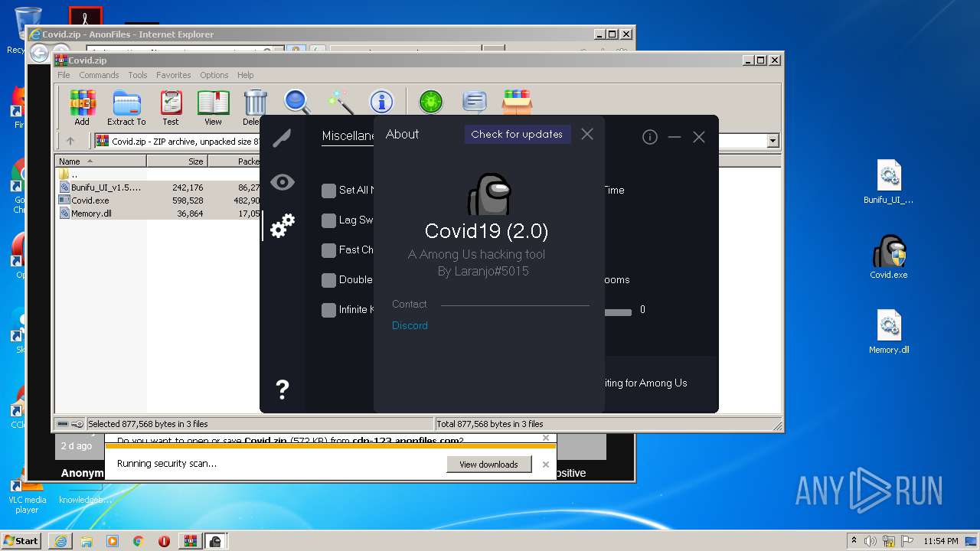
Task: Open the question mark help section
Action: click(282, 390)
